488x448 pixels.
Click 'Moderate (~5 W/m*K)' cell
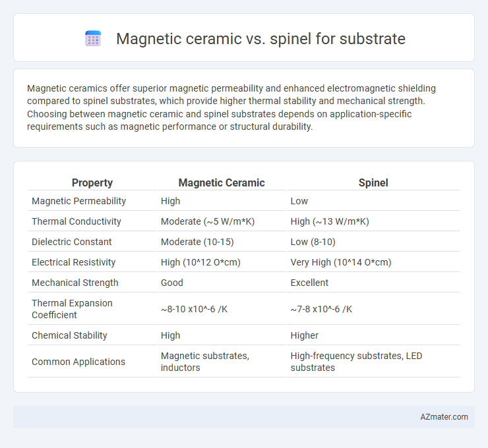(208, 221)
